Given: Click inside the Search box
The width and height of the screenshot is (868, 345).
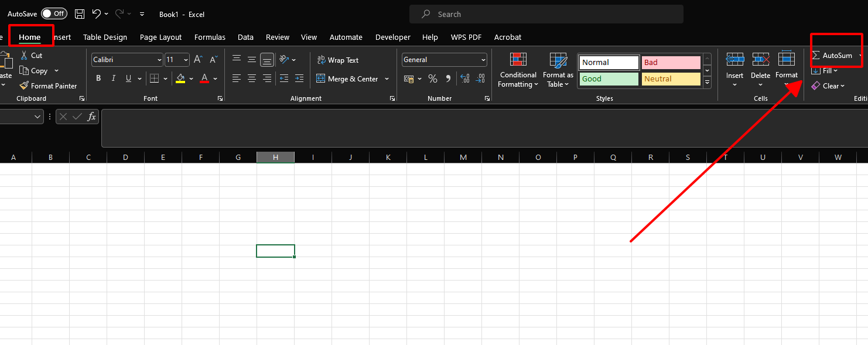Looking at the screenshot, I should [x=545, y=13].
